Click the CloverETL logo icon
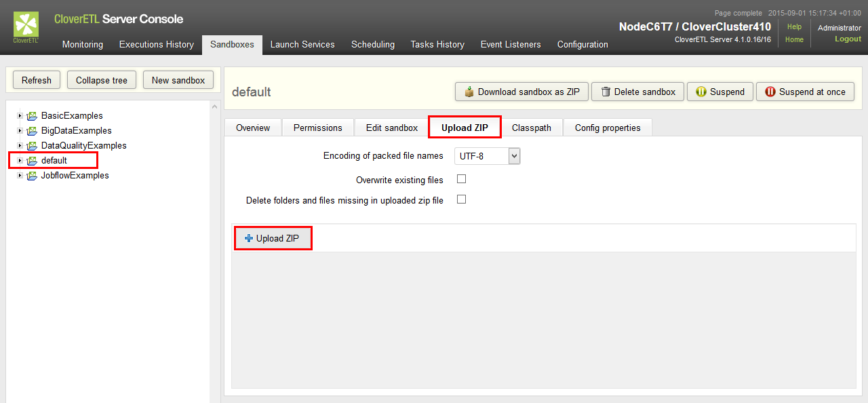The height and width of the screenshot is (403, 868). coord(26,27)
